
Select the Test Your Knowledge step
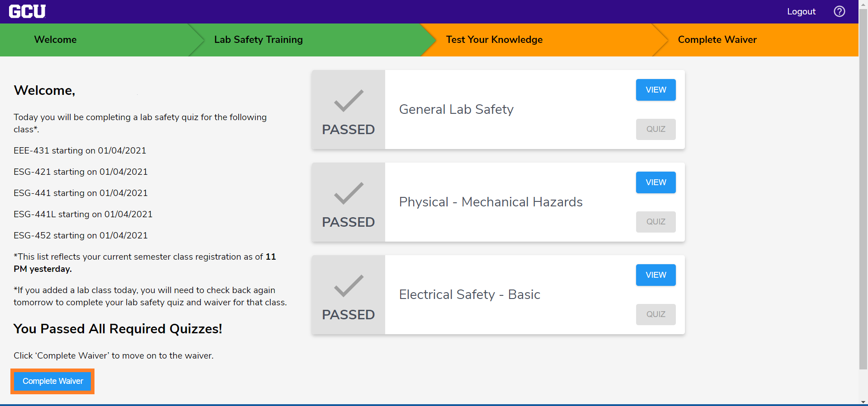tap(494, 40)
